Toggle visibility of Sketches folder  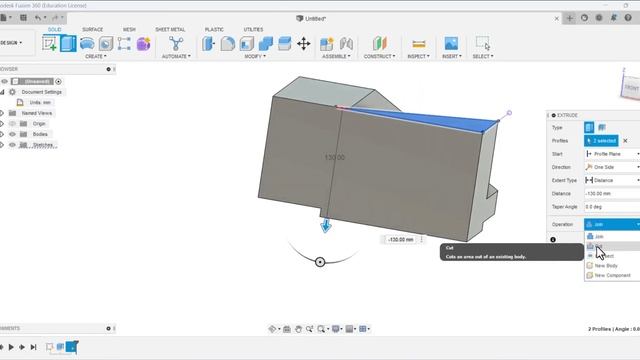coord(12,145)
